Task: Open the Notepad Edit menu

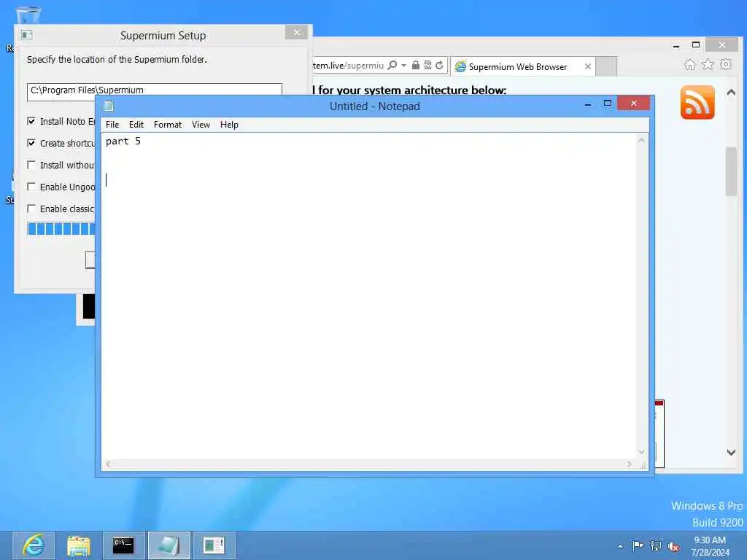Action: tap(136, 125)
